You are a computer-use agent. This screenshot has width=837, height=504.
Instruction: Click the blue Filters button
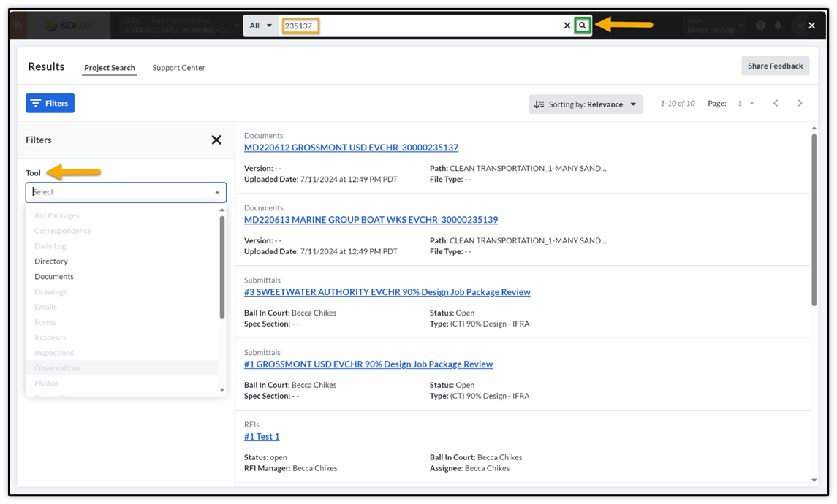click(x=50, y=104)
